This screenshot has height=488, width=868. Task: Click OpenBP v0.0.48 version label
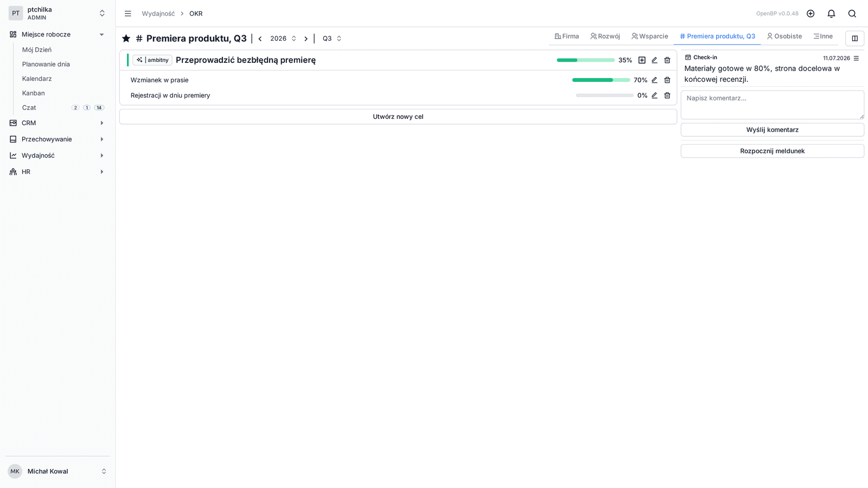(777, 14)
